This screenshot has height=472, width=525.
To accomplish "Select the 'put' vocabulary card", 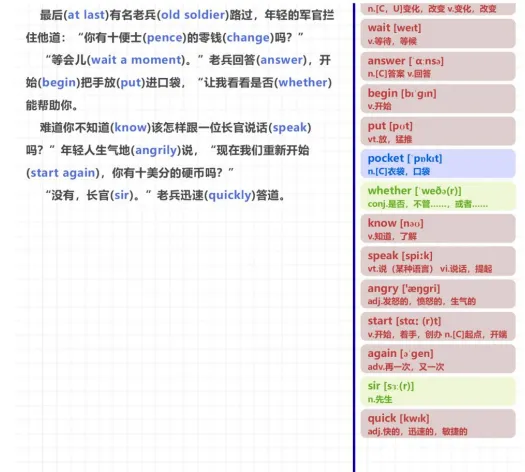I will click(x=438, y=131).
